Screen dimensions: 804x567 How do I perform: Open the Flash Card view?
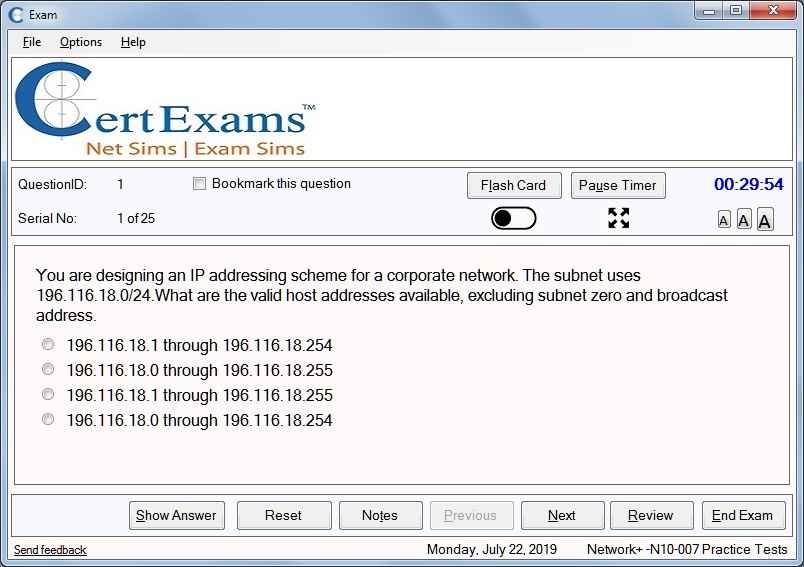click(513, 185)
